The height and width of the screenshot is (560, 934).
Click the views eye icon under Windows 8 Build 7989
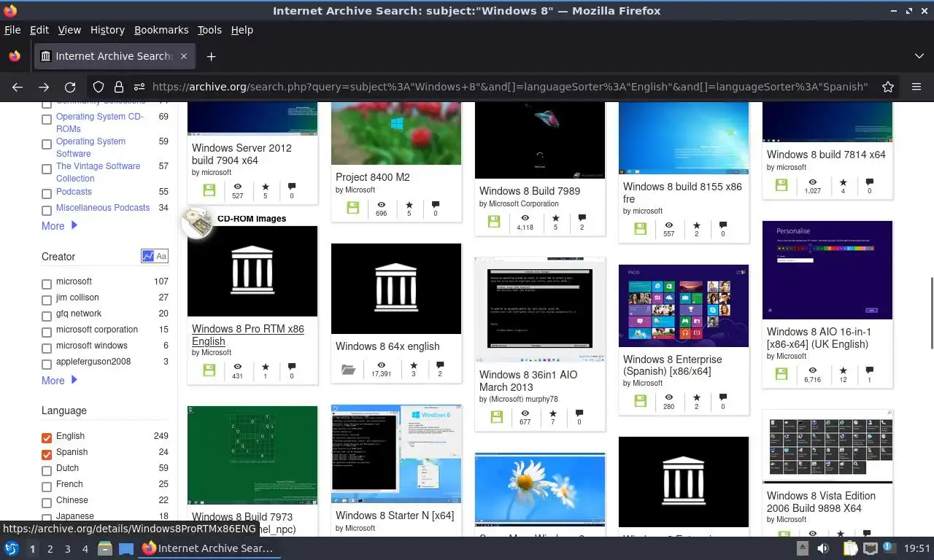coord(525,217)
